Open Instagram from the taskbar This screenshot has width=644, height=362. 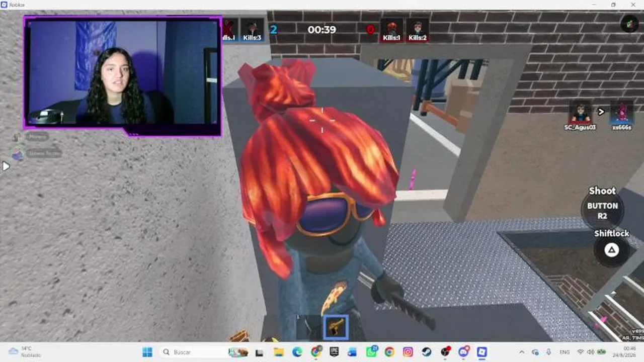(408, 352)
